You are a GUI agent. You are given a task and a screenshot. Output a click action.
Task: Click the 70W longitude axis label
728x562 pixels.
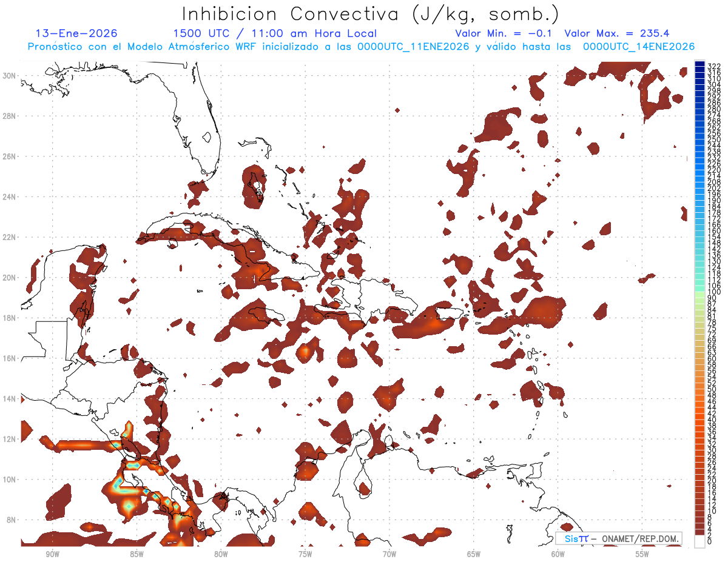click(x=389, y=554)
